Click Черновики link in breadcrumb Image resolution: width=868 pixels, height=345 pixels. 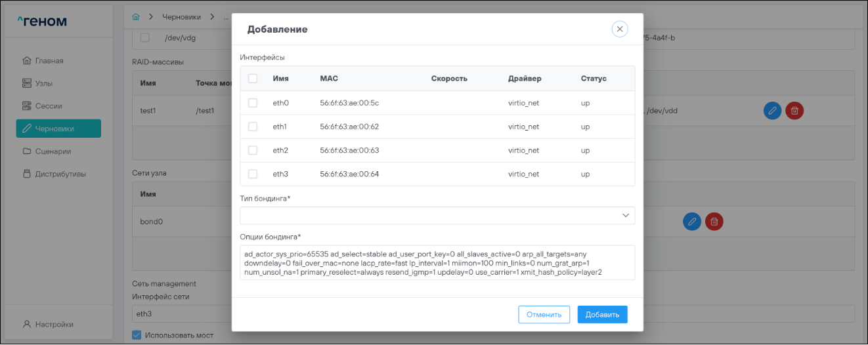click(x=183, y=16)
